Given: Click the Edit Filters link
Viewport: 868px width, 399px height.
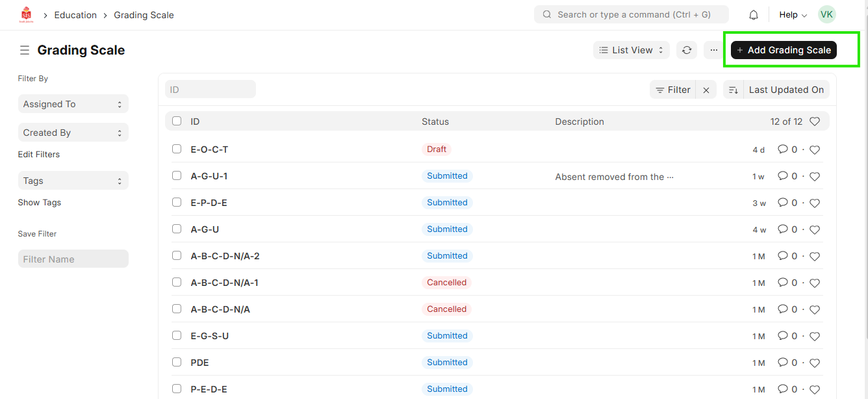Looking at the screenshot, I should click(x=39, y=154).
